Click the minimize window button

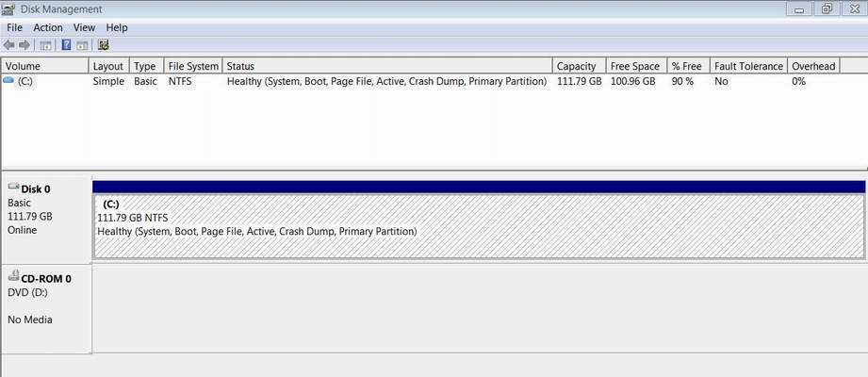tap(799, 8)
